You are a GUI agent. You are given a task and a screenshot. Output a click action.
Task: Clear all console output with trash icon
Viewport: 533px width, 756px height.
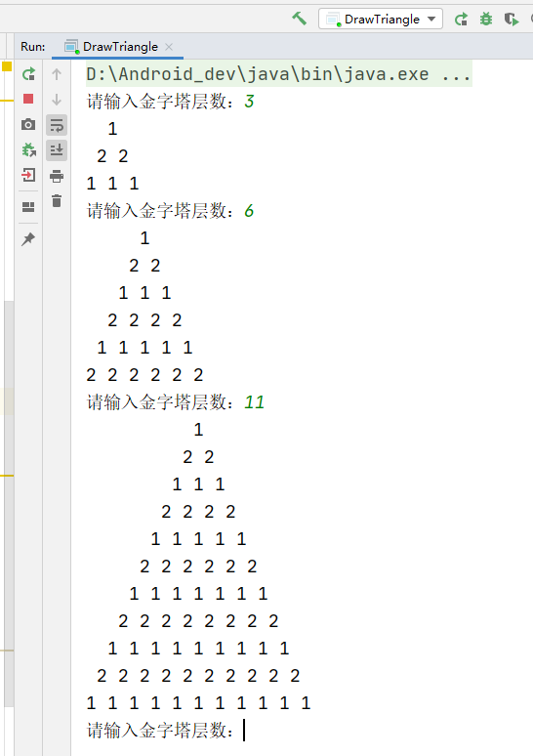(57, 200)
